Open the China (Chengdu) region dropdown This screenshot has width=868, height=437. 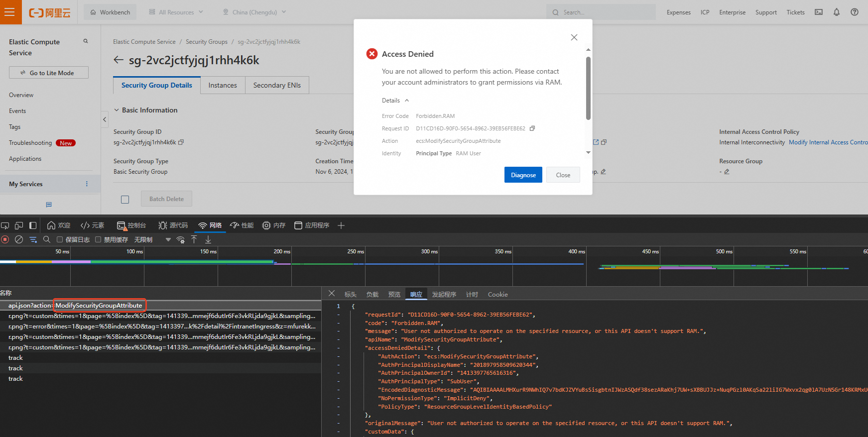pos(254,12)
